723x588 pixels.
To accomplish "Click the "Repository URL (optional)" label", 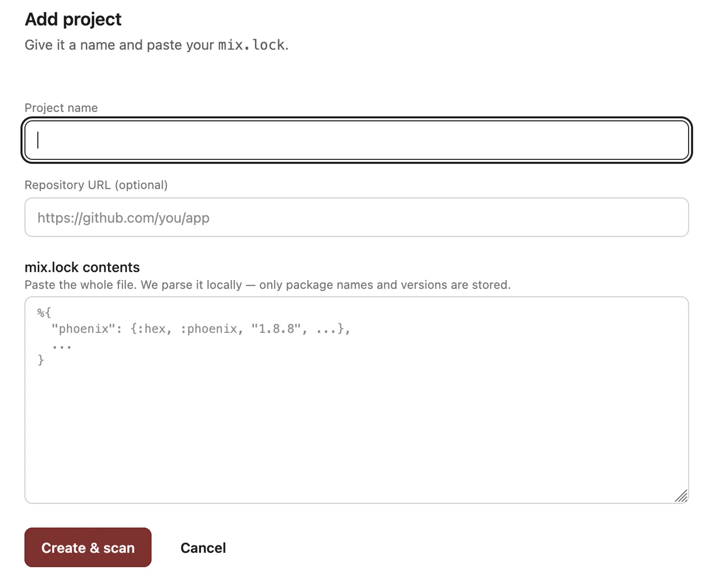I will [x=96, y=185].
